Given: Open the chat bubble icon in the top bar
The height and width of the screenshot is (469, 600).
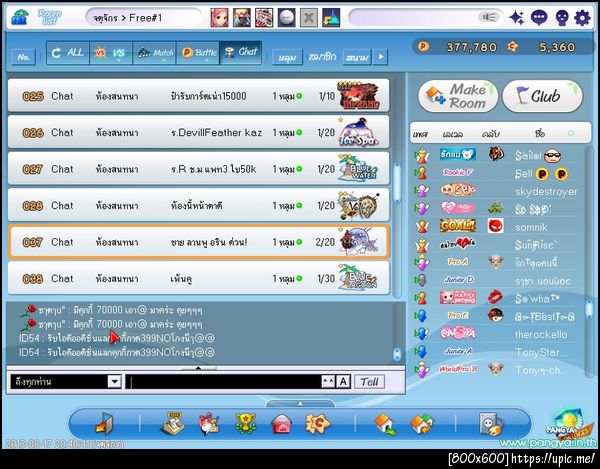Looking at the screenshot, I should click(x=539, y=18).
